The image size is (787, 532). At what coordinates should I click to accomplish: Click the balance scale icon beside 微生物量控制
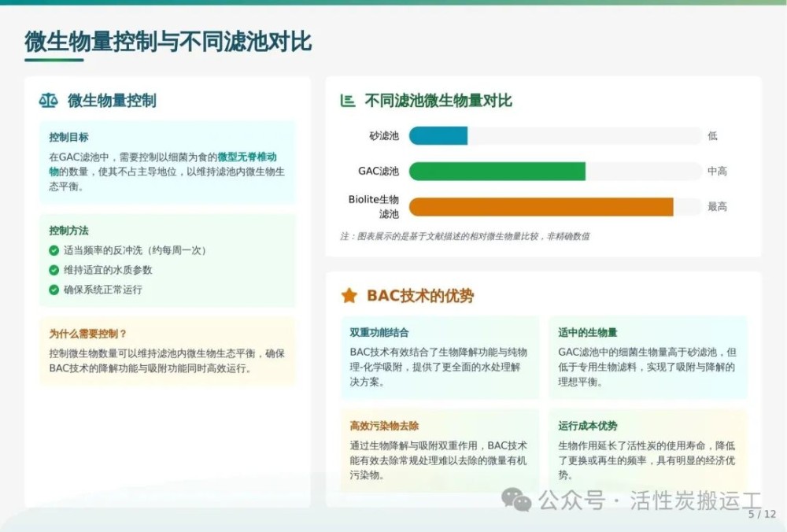pos(49,101)
